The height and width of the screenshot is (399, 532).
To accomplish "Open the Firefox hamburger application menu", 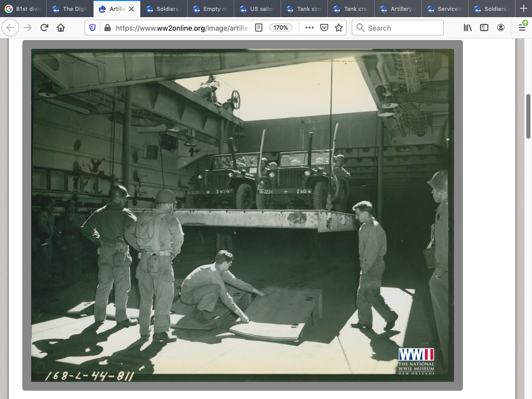I will click(x=522, y=28).
